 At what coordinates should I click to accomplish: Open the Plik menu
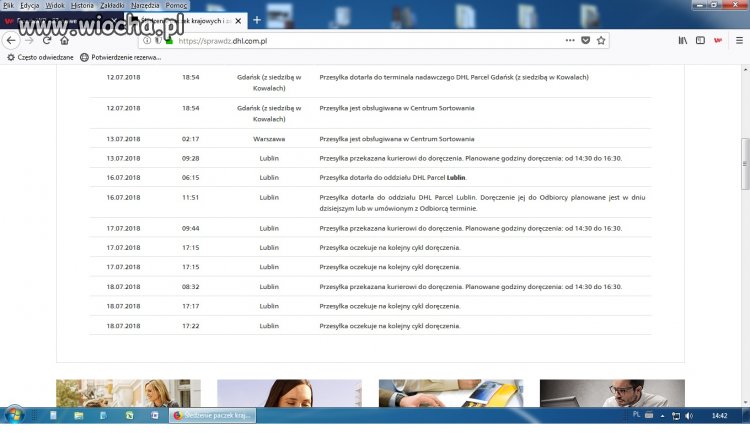click(x=9, y=5)
